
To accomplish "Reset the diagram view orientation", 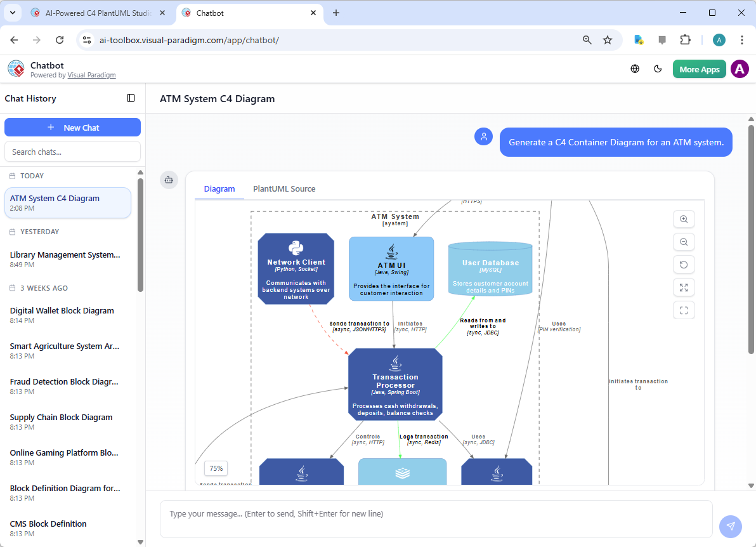I will pos(684,265).
